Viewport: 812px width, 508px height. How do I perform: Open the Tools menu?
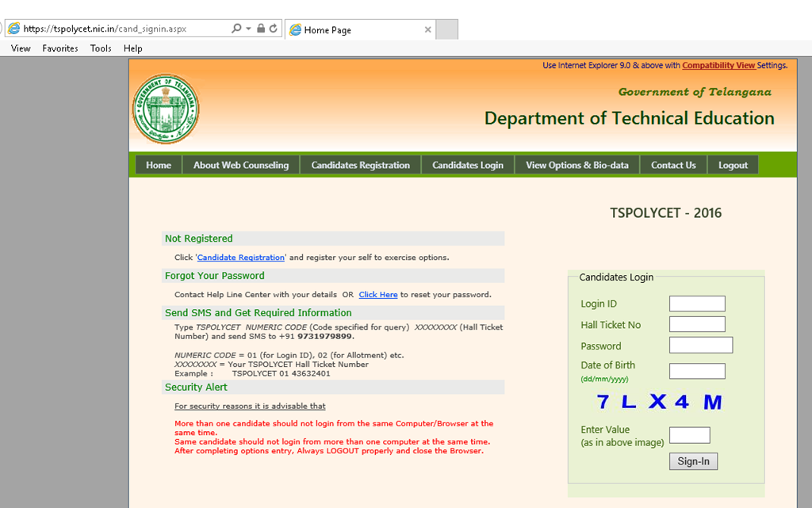click(101, 48)
